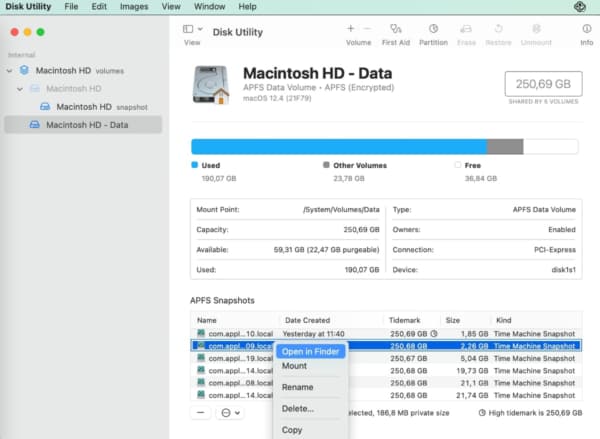Click the highlighted com.appl...09.local snapshot
Viewport: 600px width, 439px height.
(386, 346)
